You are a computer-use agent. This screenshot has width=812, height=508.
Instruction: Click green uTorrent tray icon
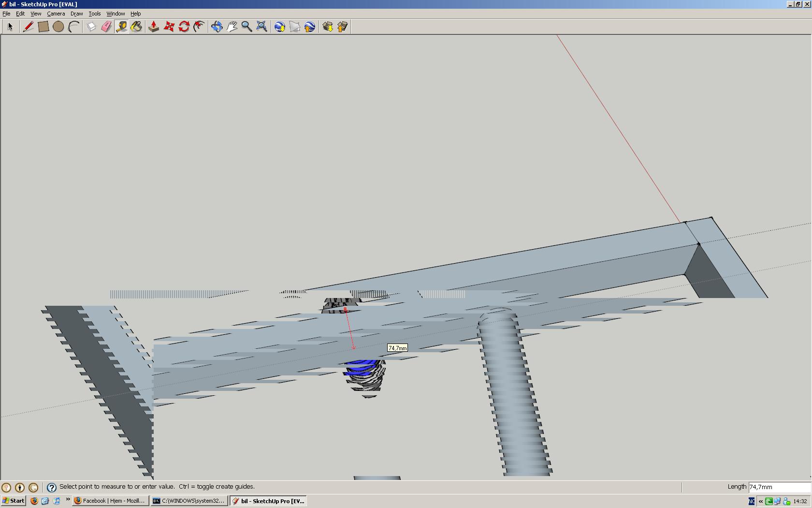(x=768, y=501)
